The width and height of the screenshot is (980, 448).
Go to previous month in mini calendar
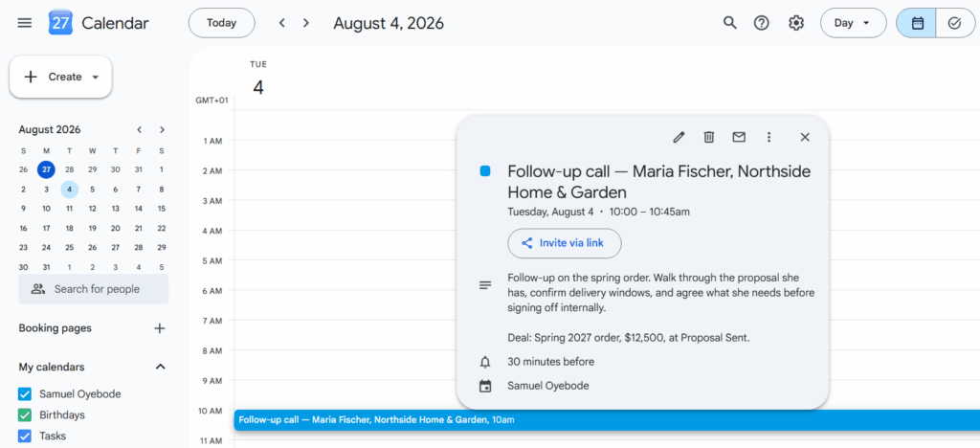(x=140, y=130)
